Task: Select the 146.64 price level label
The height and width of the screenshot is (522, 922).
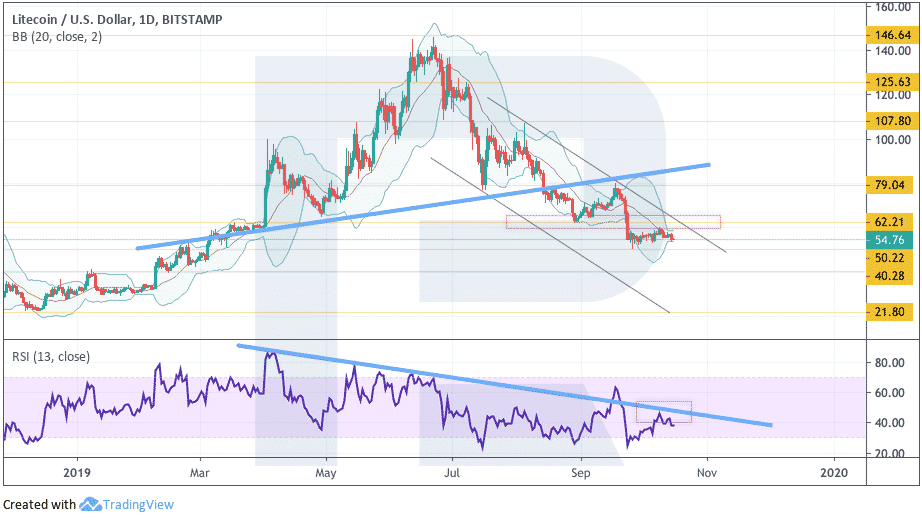Action: click(890, 35)
